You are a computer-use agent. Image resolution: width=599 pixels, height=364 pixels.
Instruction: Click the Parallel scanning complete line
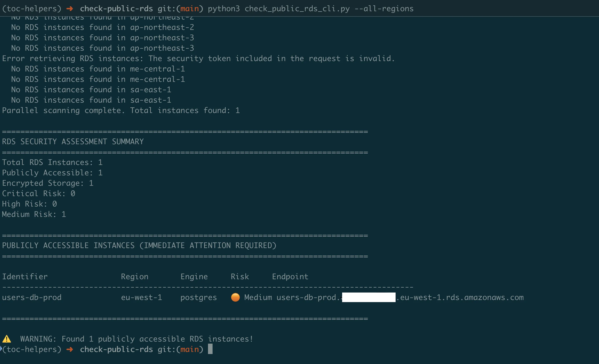[x=121, y=111]
